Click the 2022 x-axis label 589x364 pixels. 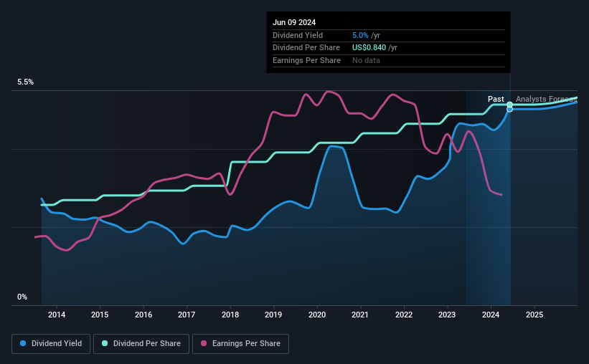point(404,315)
